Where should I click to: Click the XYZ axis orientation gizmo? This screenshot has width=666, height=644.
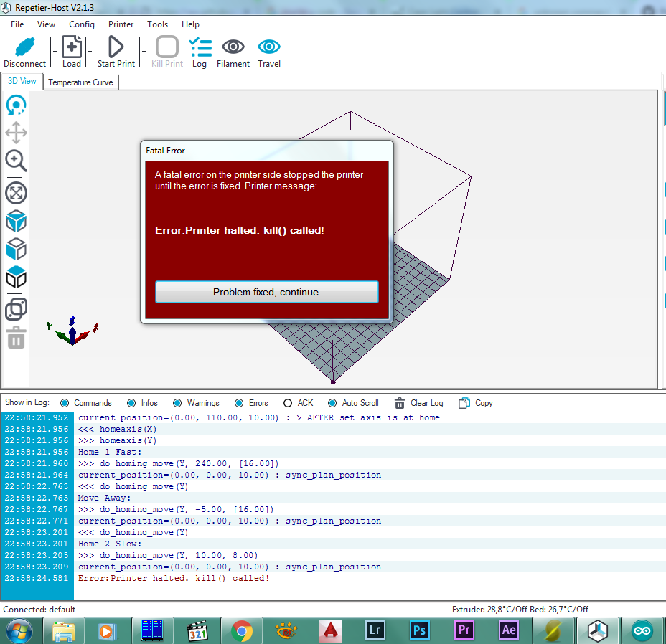72,331
